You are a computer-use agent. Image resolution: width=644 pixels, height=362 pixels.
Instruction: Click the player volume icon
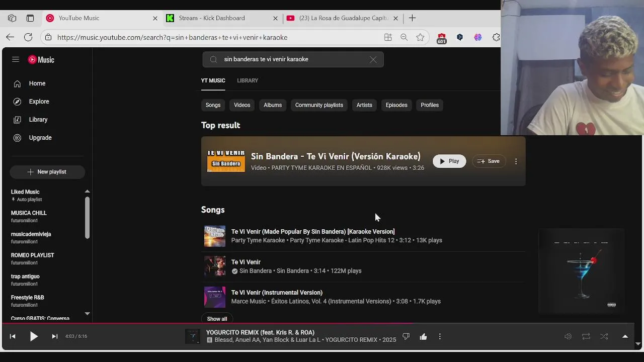[x=568, y=336]
